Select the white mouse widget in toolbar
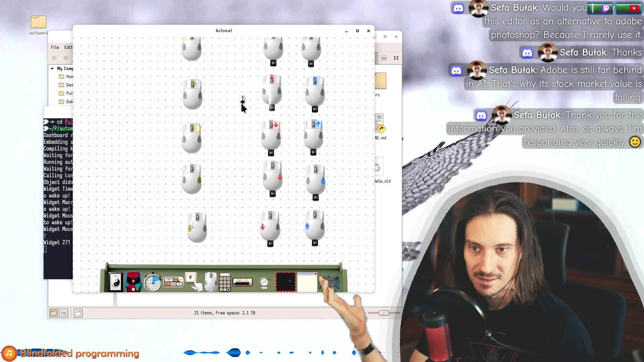This screenshot has height=362, width=644. pos(211,282)
